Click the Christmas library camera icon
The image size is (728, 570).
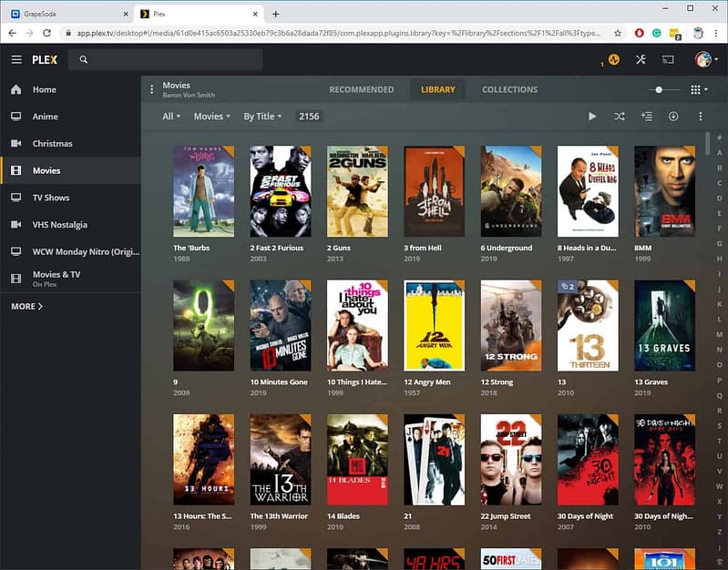[x=16, y=144]
